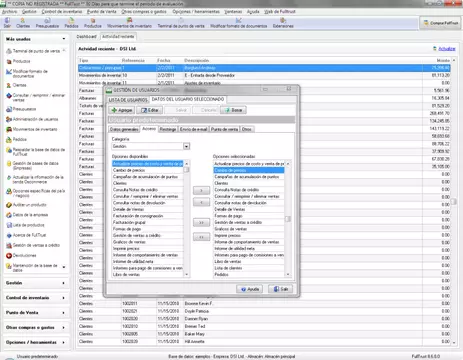463x360 pixels.
Task: Click double left arrow remove-all button
Action: coord(201,237)
